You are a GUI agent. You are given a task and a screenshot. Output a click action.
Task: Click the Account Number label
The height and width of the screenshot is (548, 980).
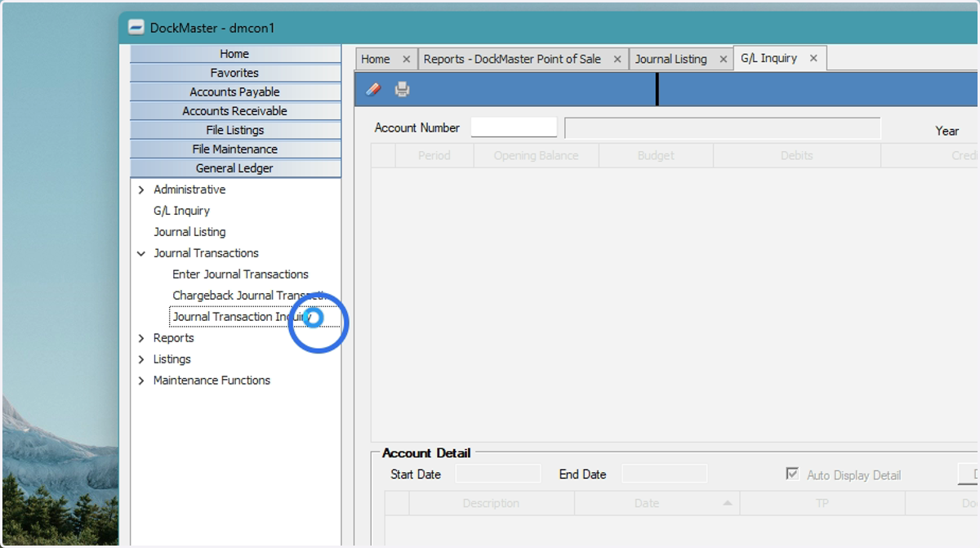click(417, 127)
